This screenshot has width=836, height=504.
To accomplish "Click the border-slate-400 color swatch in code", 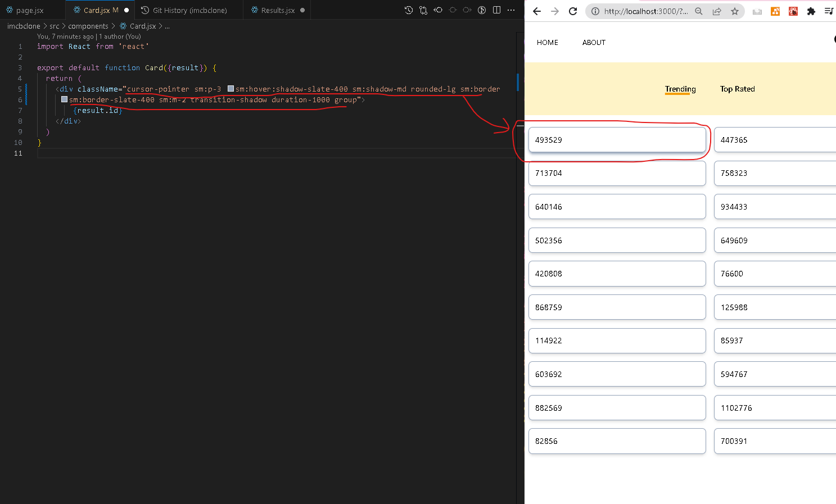I will point(64,99).
